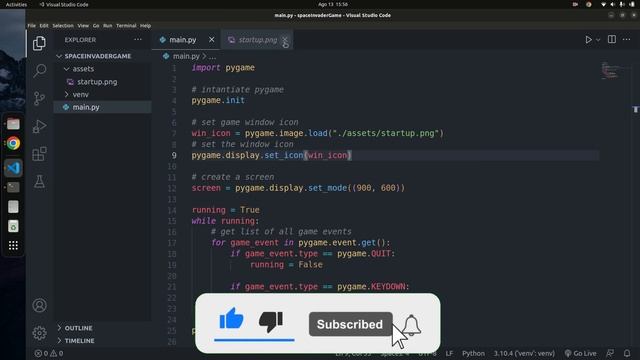The image size is (640, 360).
Task: Open the Search view in activity bar
Action: click(39, 71)
